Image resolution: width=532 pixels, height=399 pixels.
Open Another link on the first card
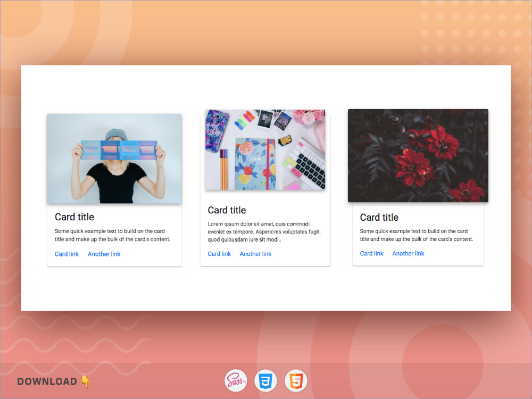(x=104, y=254)
